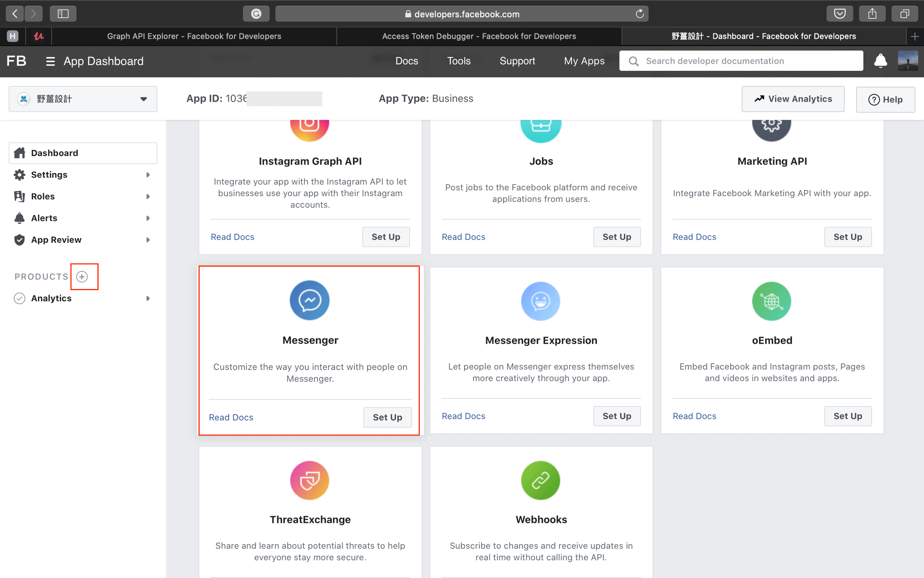Image resolution: width=924 pixels, height=578 pixels.
Task: Open the pinned H tab
Action: click(13, 36)
